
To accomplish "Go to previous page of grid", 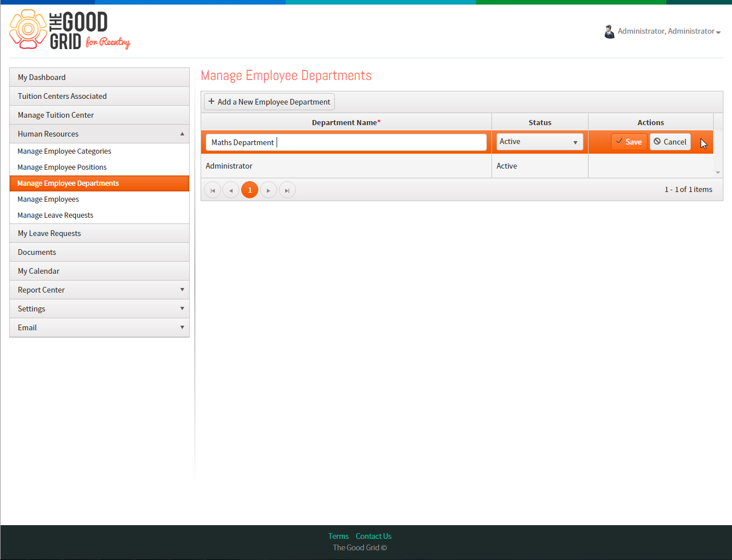I will 231,190.
